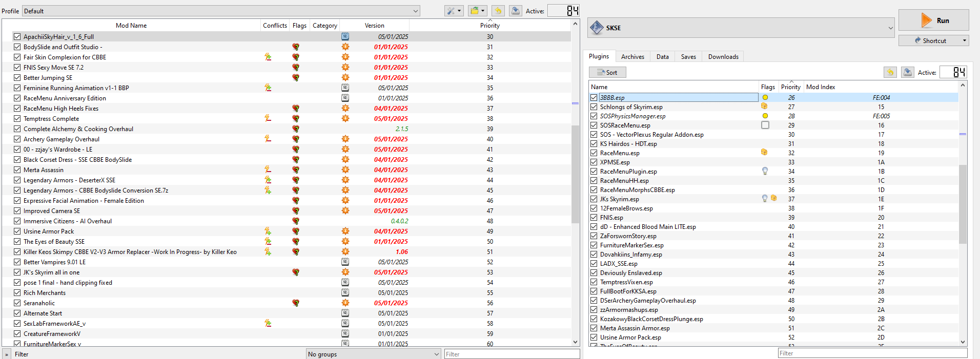The height and width of the screenshot is (359, 980).
Task: Click the yellow dot flag for SOSPhysicsManager.esp
Action: pyautogui.click(x=765, y=116)
